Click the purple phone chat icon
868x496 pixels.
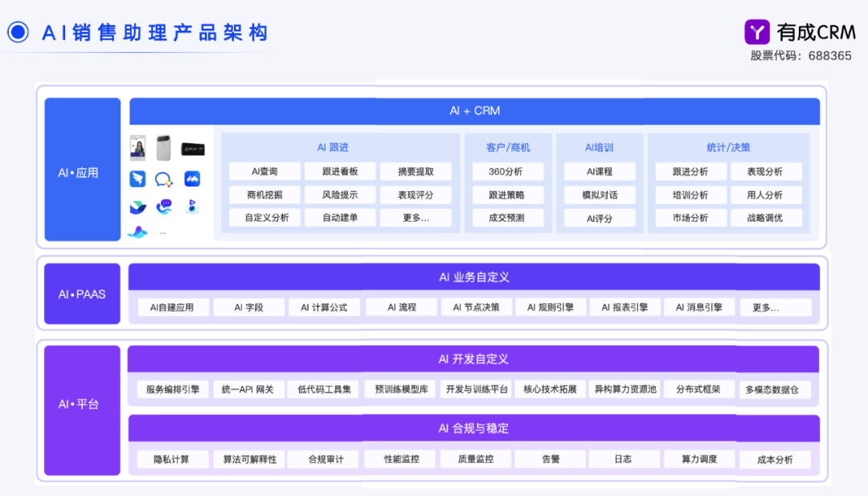165,207
